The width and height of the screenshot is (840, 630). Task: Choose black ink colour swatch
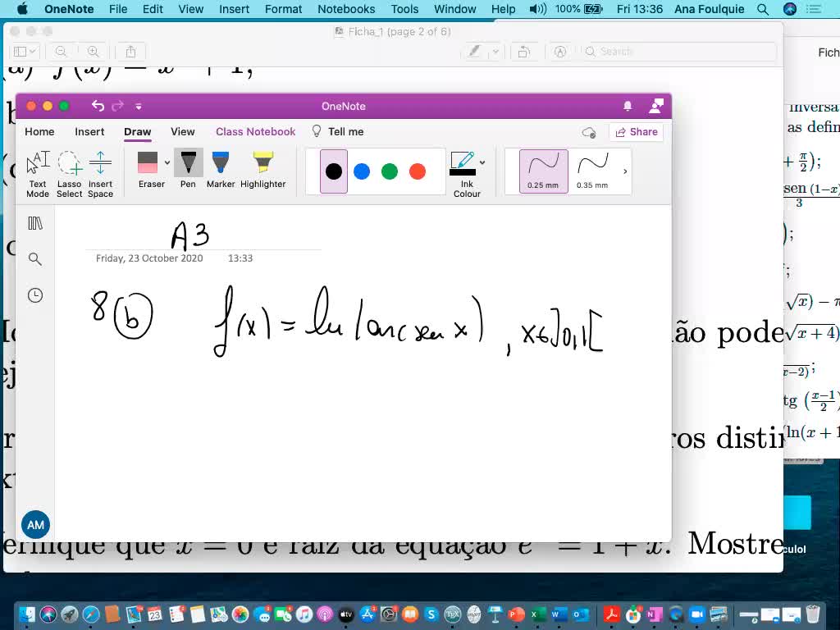point(334,171)
